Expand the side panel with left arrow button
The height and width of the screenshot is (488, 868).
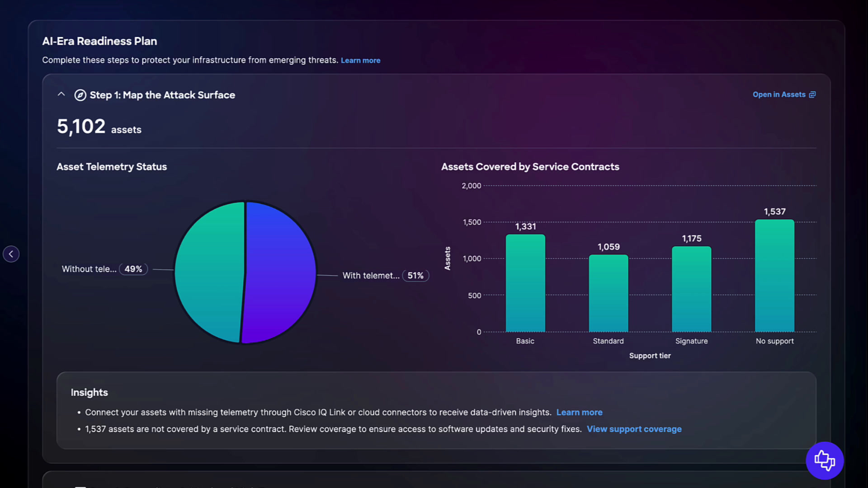click(x=11, y=254)
